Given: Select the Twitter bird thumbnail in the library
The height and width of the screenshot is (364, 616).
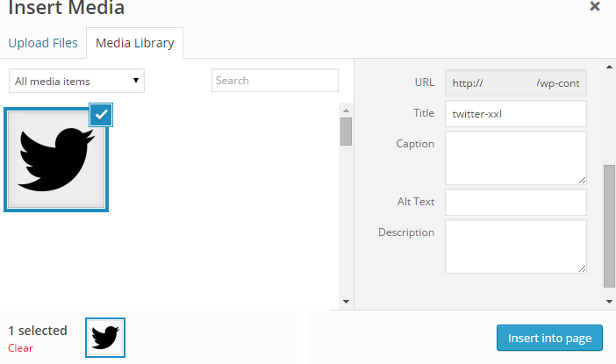Looking at the screenshot, I should (56, 160).
